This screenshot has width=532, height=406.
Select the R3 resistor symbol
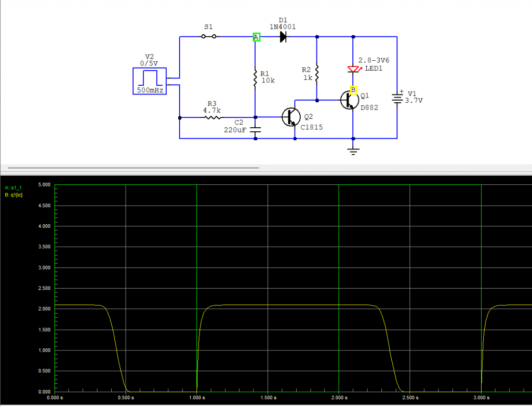coord(212,117)
